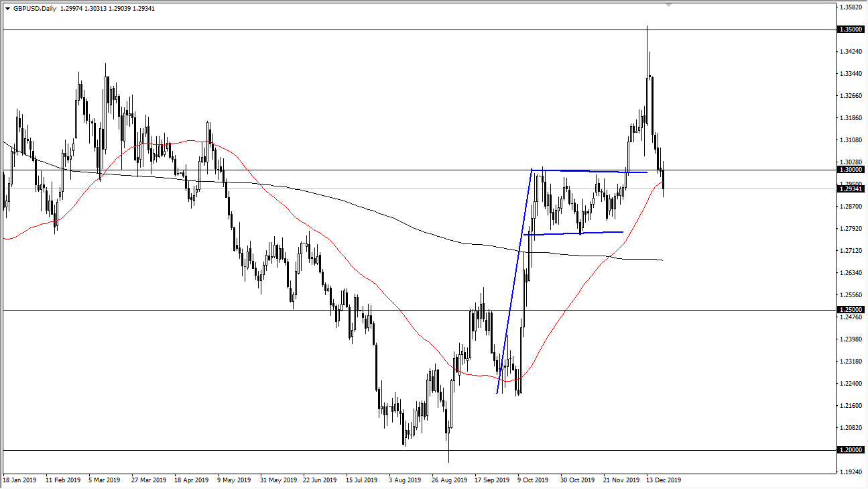Click the 18 Jan 2019 date label
This screenshot has width=868, height=489.
click(21, 480)
